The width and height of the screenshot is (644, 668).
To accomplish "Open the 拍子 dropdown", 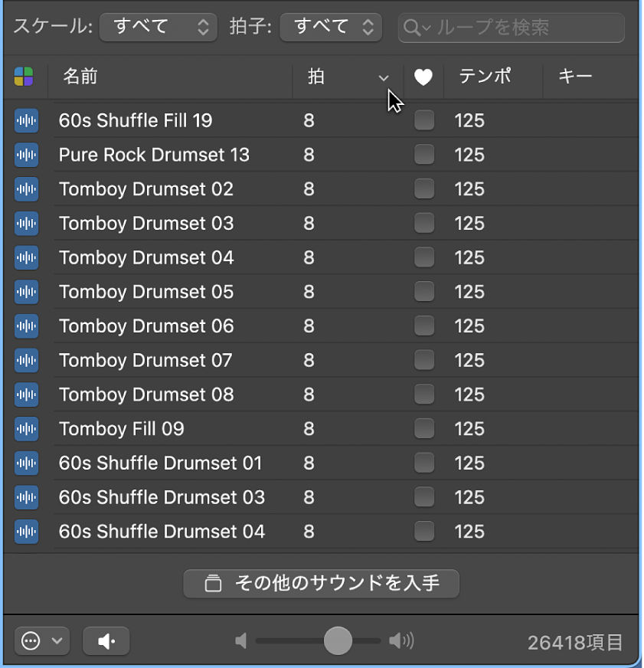I will point(331,27).
